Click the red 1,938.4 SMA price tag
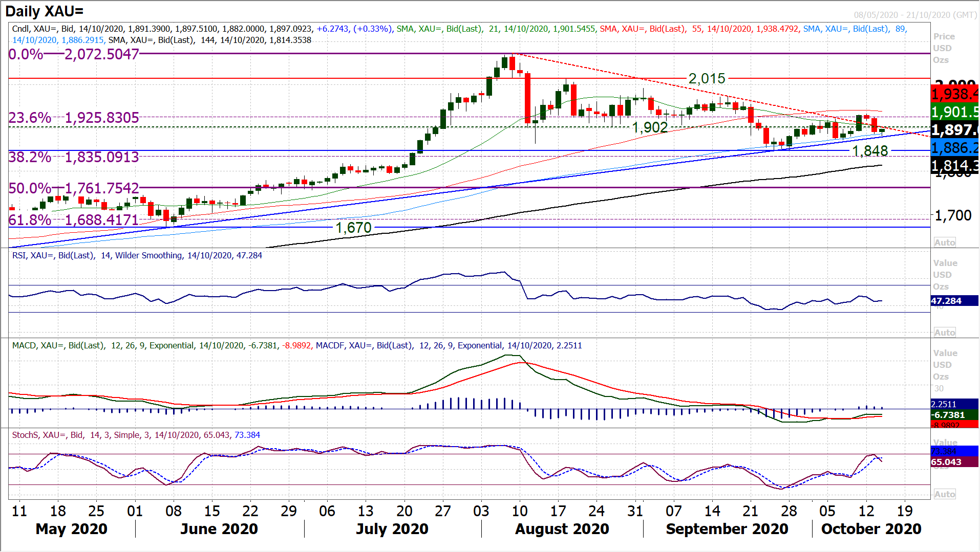Image resolution: width=980 pixels, height=552 pixels. pos(954,94)
